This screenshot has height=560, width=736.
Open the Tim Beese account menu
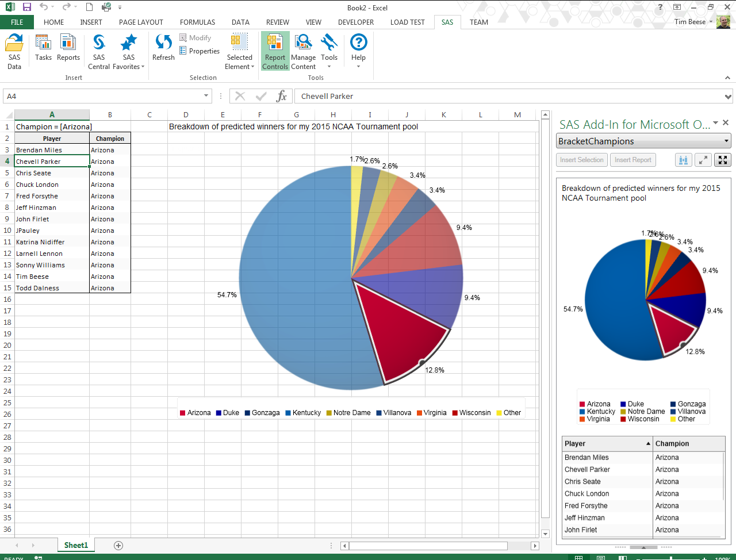tap(694, 22)
